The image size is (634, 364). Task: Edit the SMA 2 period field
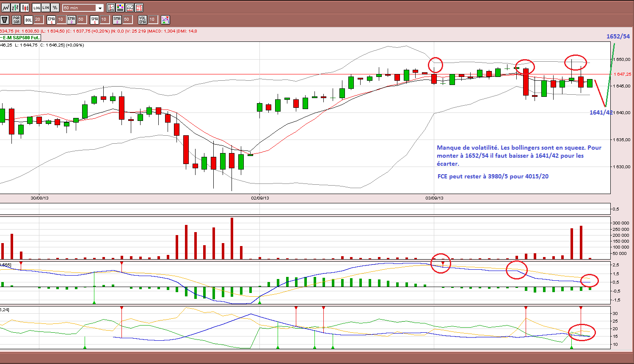click(x=127, y=19)
